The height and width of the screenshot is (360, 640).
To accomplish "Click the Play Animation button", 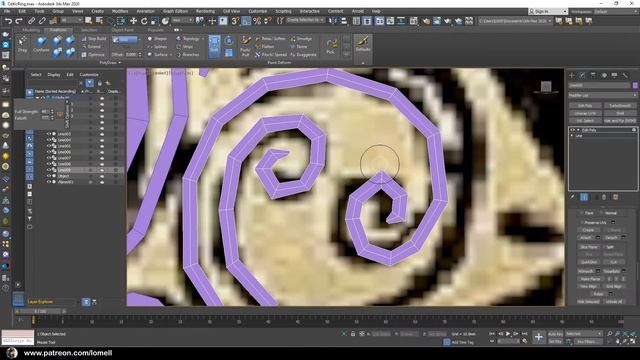I will 508,334.
